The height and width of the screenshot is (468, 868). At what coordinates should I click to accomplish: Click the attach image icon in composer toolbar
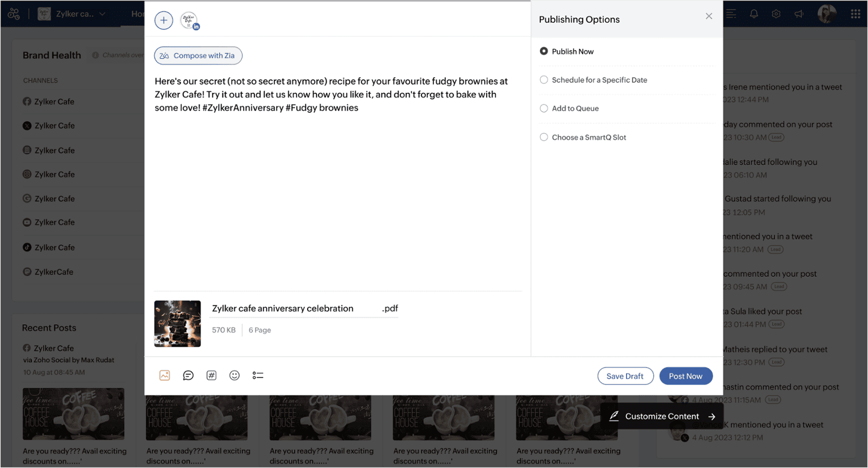(x=165, y=375)
